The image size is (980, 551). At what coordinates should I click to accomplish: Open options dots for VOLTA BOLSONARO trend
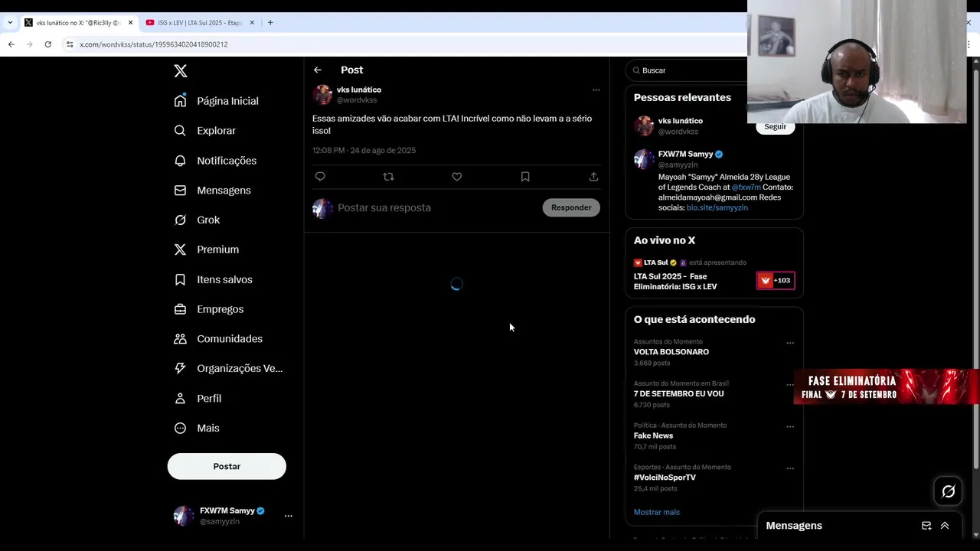790,343
